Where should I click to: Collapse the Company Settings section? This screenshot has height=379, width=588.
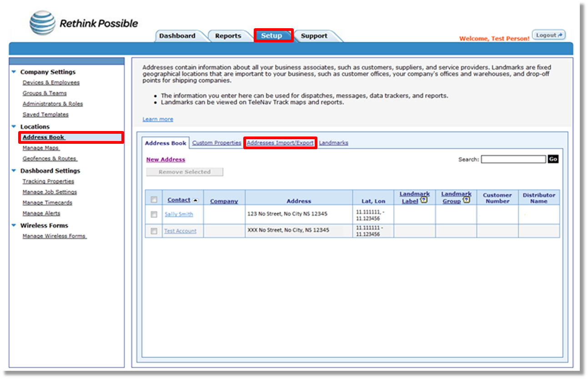pyautogui.click(x=14, y=72)
